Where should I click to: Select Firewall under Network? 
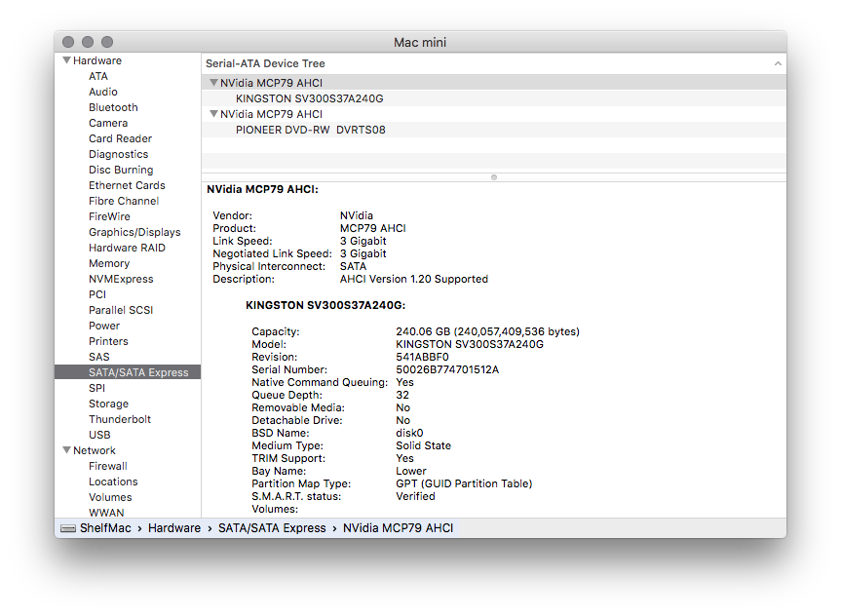point(108,466)
